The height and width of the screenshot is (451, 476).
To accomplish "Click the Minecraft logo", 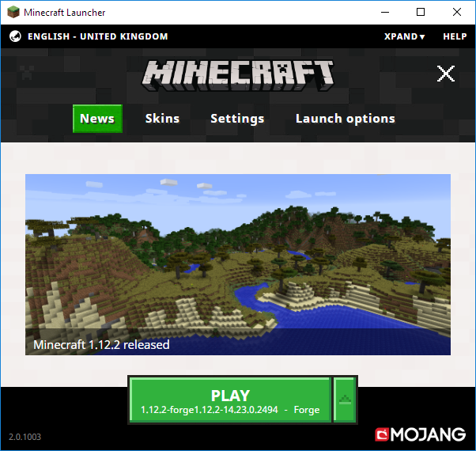I will point(238,76).
